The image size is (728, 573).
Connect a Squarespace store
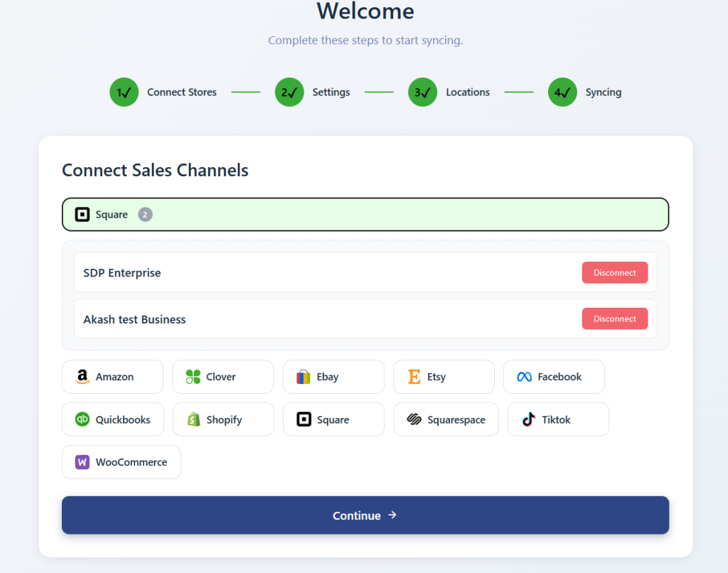tap(446, 419)
